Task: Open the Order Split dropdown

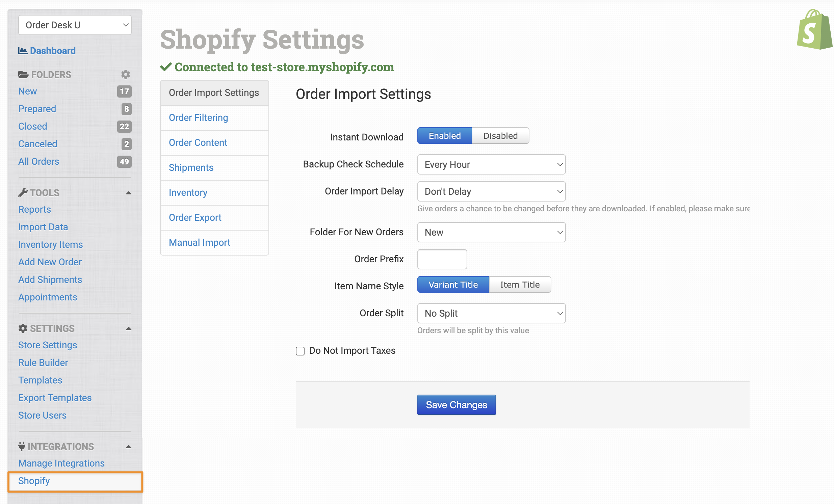Action: [491, 313]
